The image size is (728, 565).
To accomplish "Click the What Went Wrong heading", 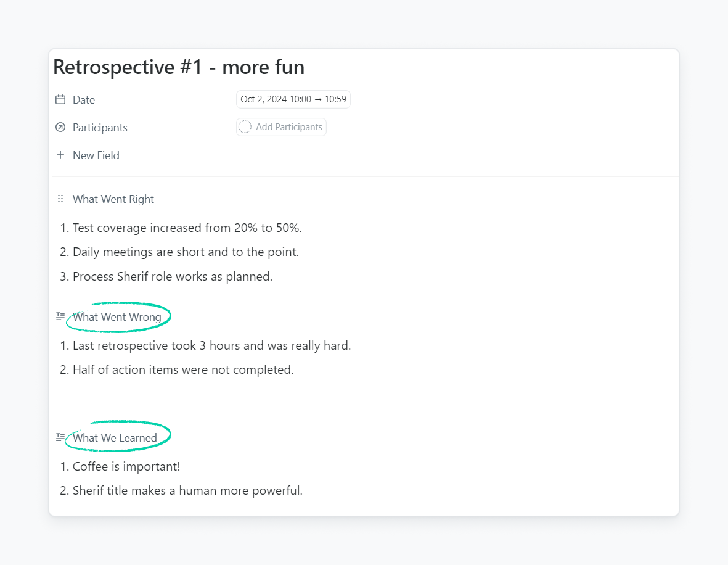I will [117, 317].
